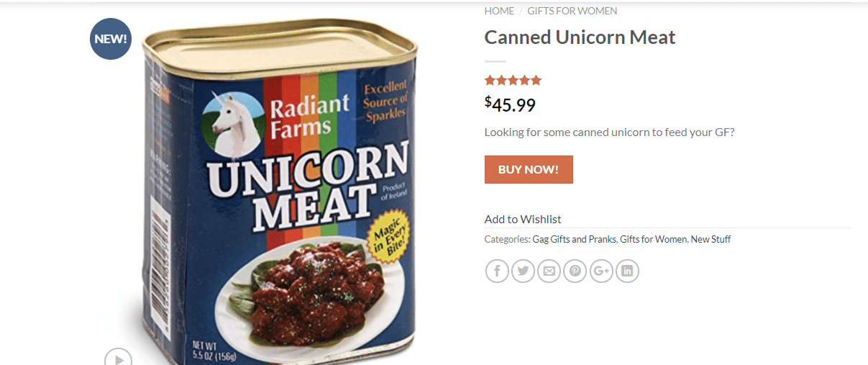This screenshot has height=365, width=868.
Task: Share product on Facebook
Action: [497, 271]
